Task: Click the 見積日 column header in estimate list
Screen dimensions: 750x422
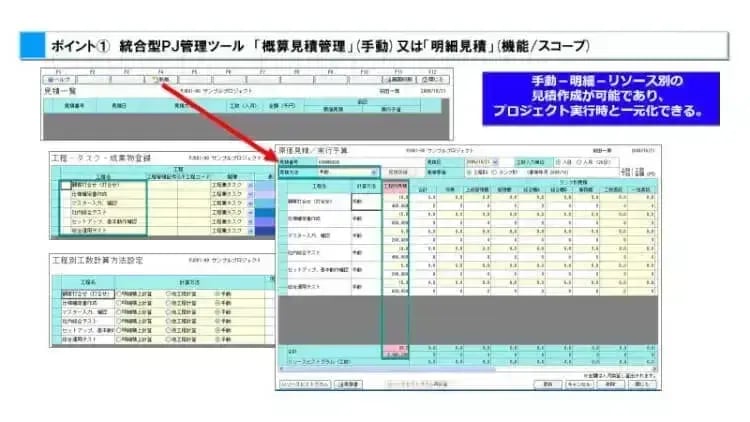Action: tap(119, 104)
